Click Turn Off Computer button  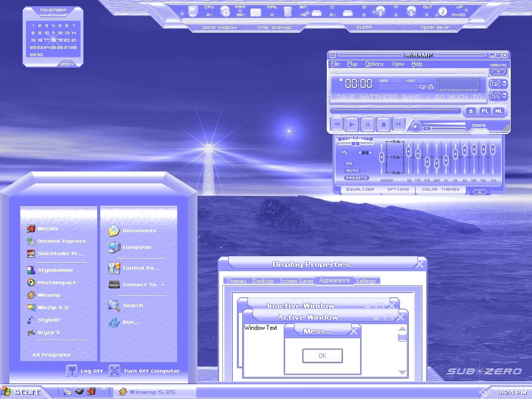(144, 371)
